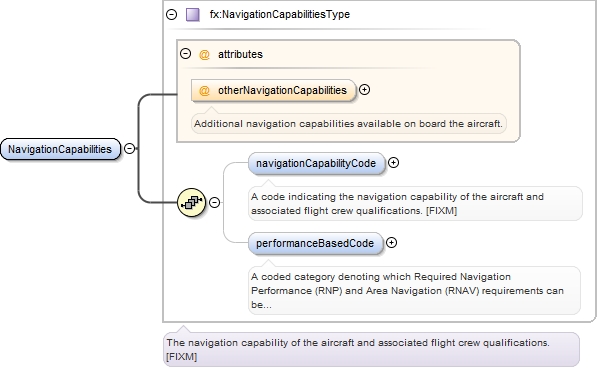598x370 pixels.
Task: Collapse the sequence compositor branch
Action: [215, 202]
